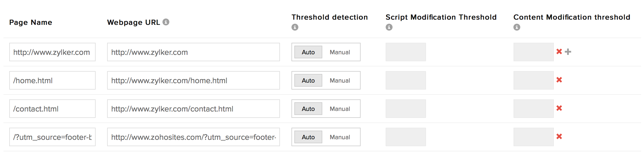This screenshot has width=644, height=156.
Task: Add a new page row with plus icon
Action: 568,52
